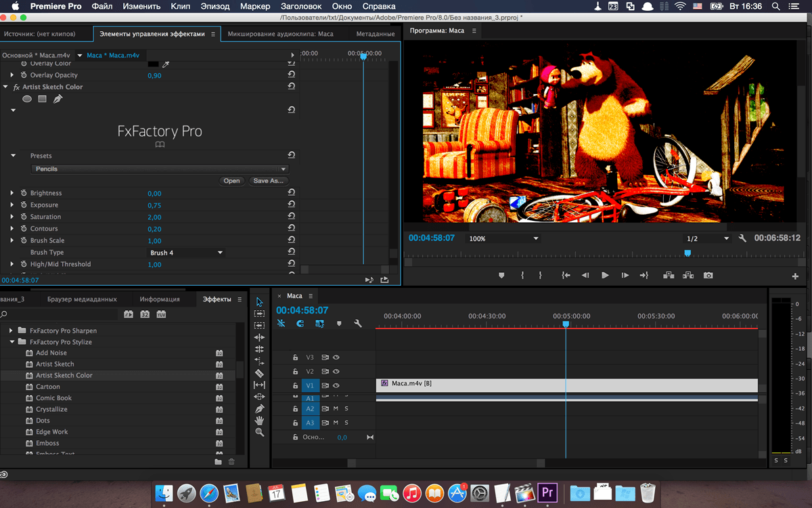Open playback resolution 1/2 dropdown
This screenshot has height=508, width=812.
pyautogui.click(x=707, y=238)
